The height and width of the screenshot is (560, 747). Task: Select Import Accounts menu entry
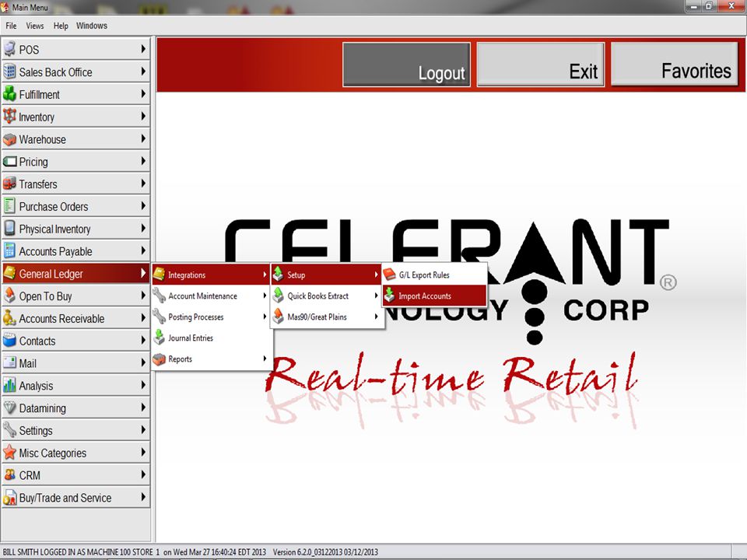(x=434, y=296)
